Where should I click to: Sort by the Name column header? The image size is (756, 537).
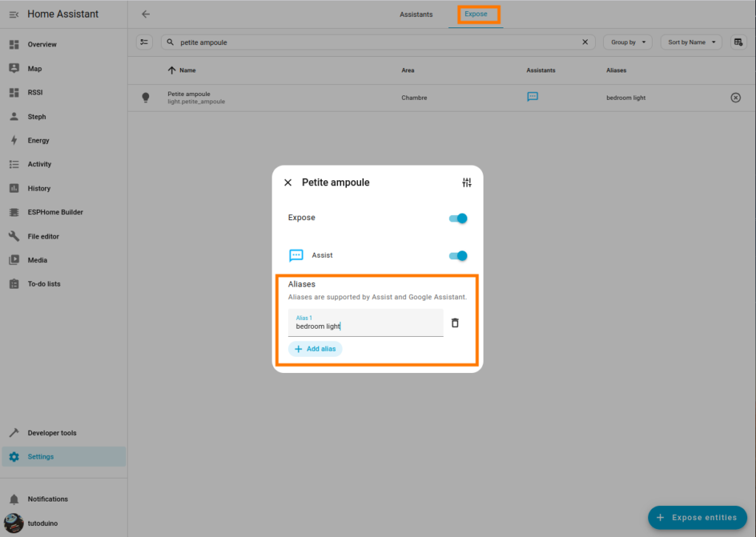point(187,70)
